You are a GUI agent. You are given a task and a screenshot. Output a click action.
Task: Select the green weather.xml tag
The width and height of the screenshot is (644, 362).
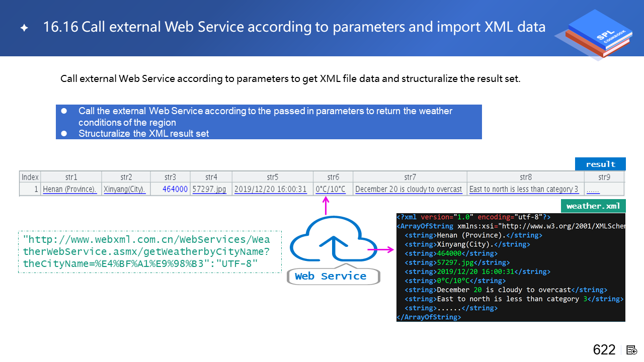click(593, 206)
